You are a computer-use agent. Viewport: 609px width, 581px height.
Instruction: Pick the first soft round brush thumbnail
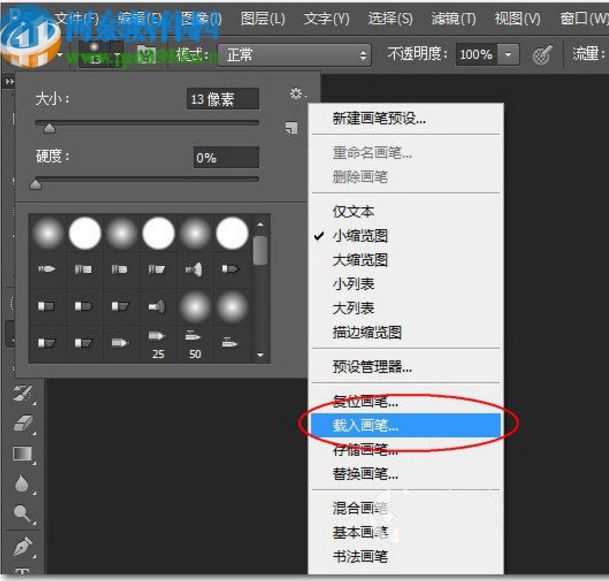tap(48, 233)
